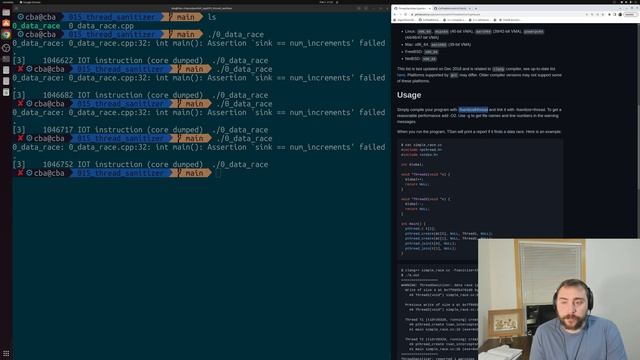
Task: Close the first browser tab
Action: (x=429, y=8)
